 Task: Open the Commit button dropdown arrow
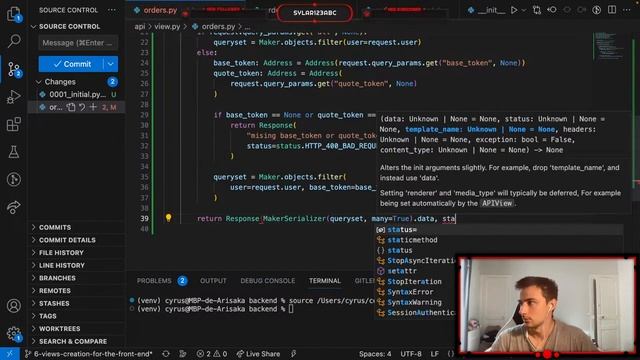pyautogui.click(x=111, y=64)
